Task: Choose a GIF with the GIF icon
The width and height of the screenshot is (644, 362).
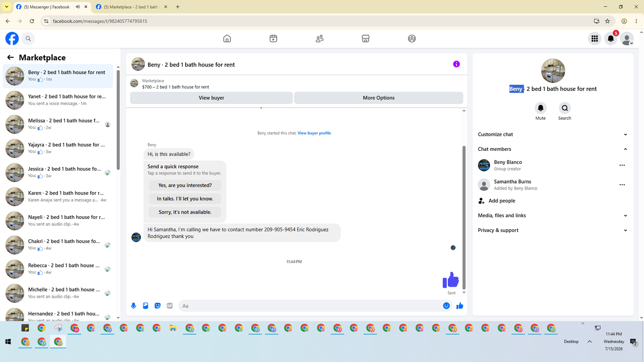Action: tap(170, 306)
